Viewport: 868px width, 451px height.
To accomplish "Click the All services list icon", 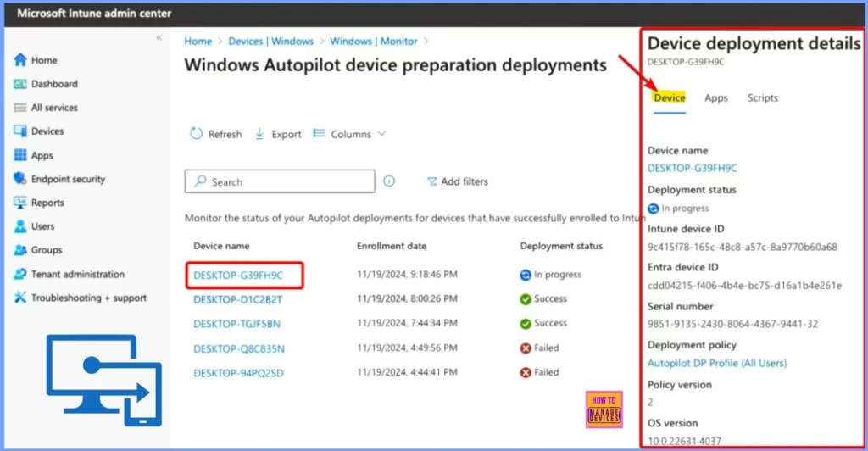I will tap(20, 108).
